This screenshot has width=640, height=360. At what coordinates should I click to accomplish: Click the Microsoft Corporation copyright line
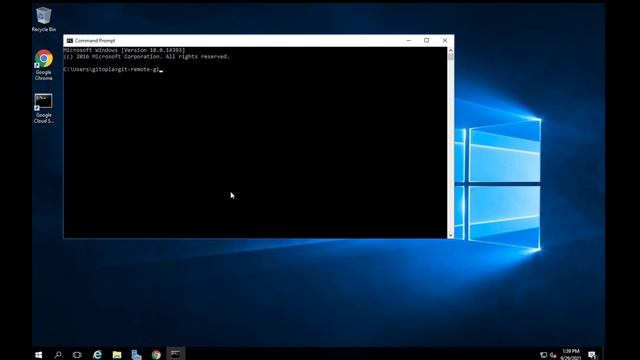point(147,56)
